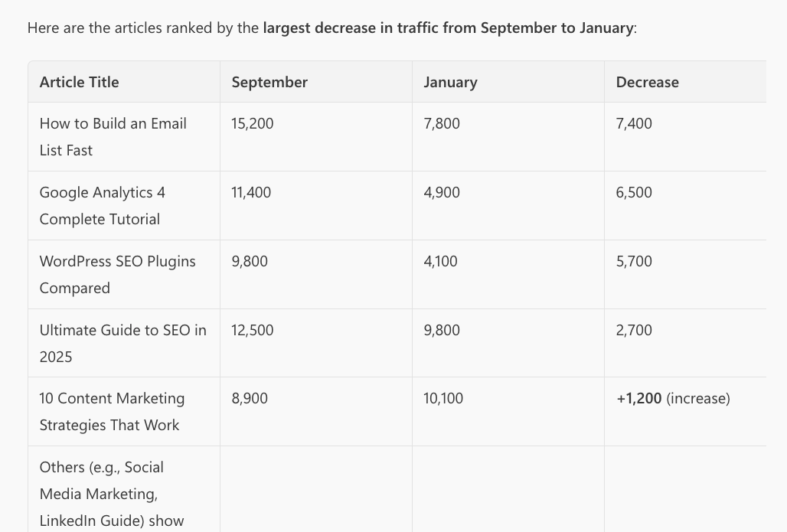Click the 5,700 decrease value

click(x=634, y=262)
